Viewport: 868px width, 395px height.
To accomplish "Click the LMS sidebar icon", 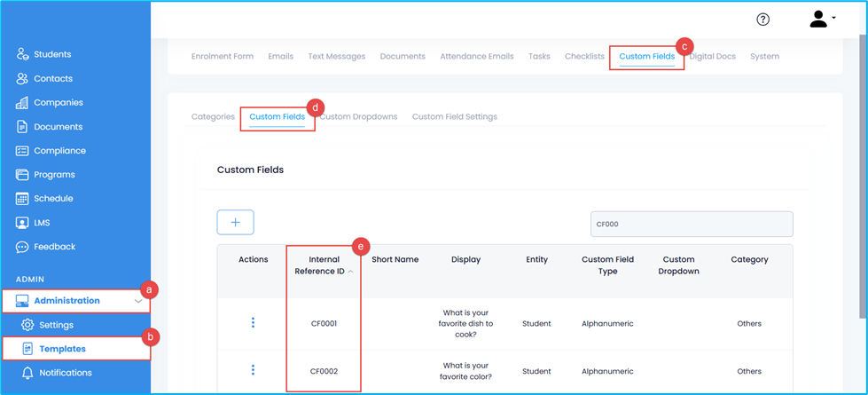I will pyautogui.click(x=22, y=223).
